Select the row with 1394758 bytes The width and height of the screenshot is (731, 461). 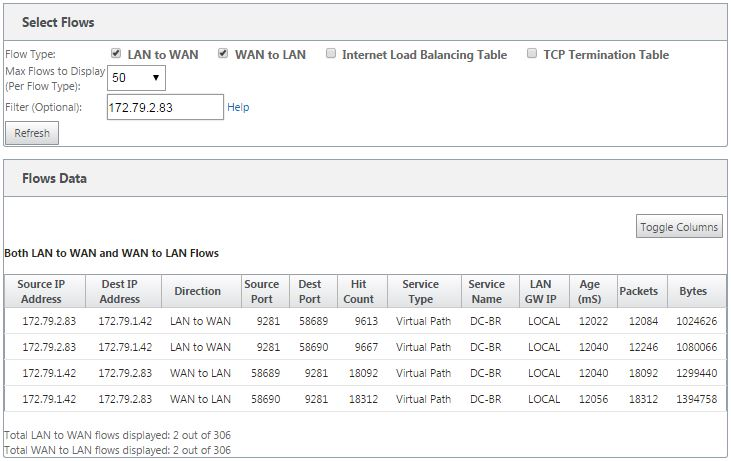pos(366,399)
